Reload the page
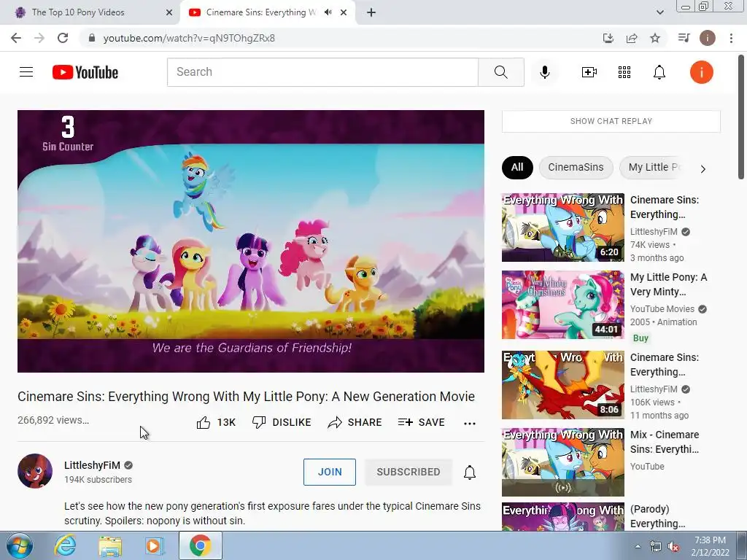This screenshot has width=747, height=560. point(63,38)
